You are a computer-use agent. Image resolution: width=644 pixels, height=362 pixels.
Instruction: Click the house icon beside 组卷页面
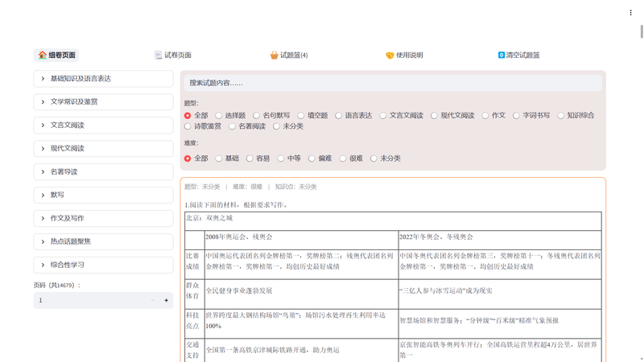coord(42,56)
